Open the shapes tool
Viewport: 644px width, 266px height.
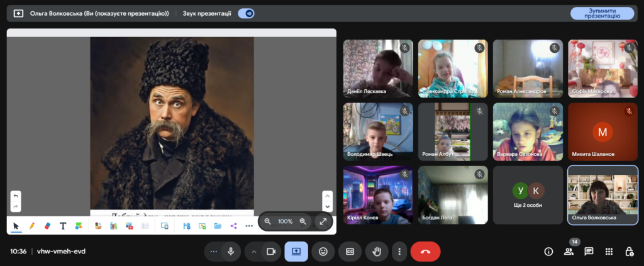[x=79, y=226]
